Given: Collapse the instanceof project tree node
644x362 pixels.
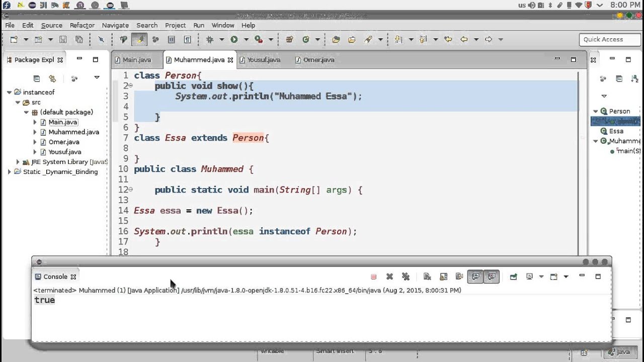Looking at the screenshot, I should tap(9, 93).
